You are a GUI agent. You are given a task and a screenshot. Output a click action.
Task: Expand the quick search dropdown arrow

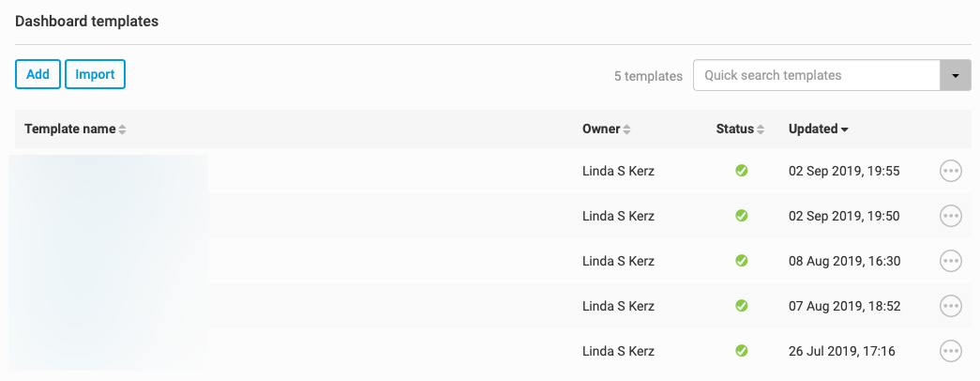[956, 75]
